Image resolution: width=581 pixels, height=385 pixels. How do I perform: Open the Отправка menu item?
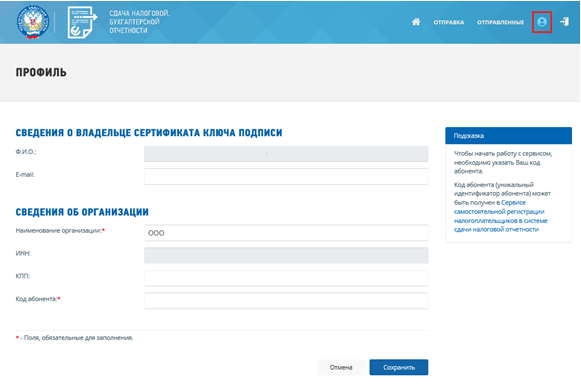449,23
